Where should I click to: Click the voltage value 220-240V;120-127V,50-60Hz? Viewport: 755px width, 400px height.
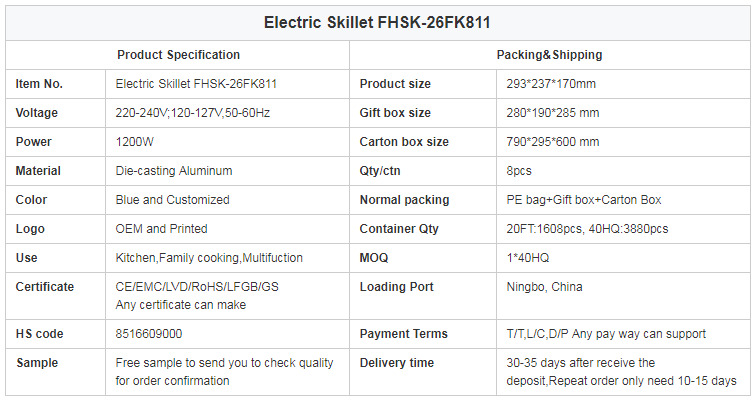tap(193, 113)
